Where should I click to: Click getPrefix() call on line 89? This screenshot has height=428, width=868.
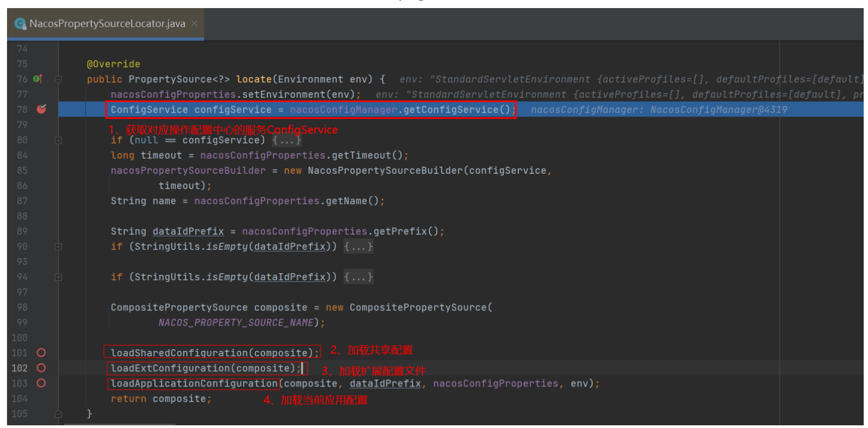pos(406,232)
